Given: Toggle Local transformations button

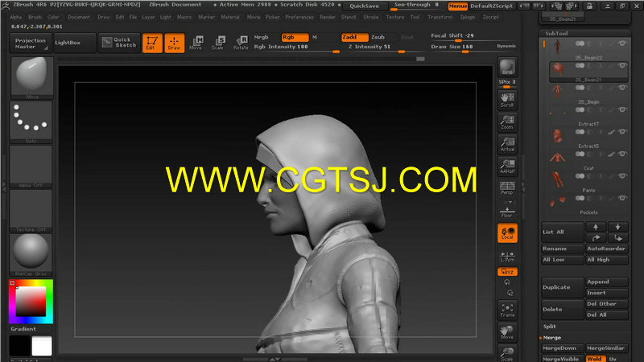Looking at the screenshot, I should 507,233.
